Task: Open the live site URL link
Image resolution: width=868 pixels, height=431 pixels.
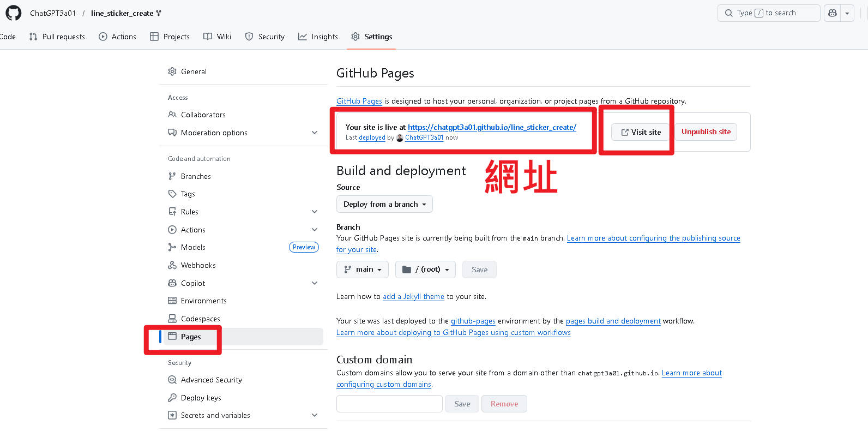Action: click(492, 127)
